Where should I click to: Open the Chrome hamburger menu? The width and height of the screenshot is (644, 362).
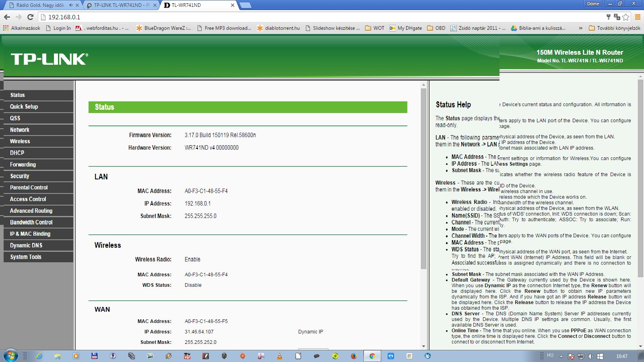click(x=638, y=17)
